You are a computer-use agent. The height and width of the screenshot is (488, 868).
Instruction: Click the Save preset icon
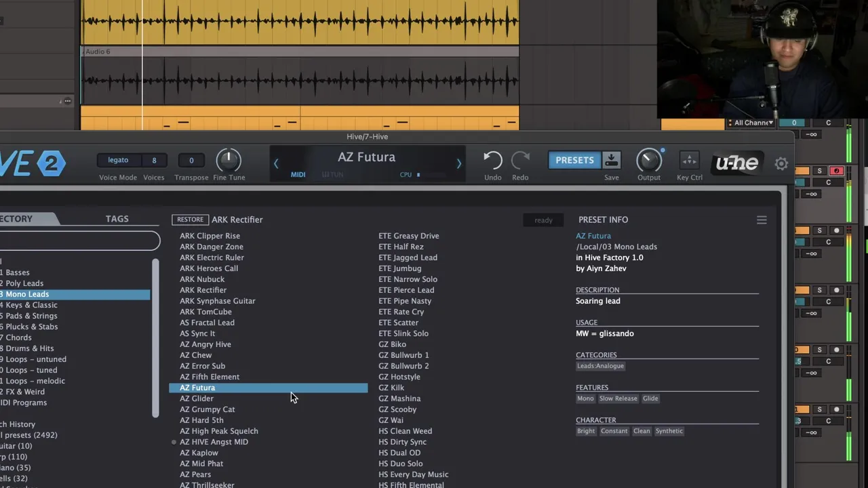[x=611, y=160]
